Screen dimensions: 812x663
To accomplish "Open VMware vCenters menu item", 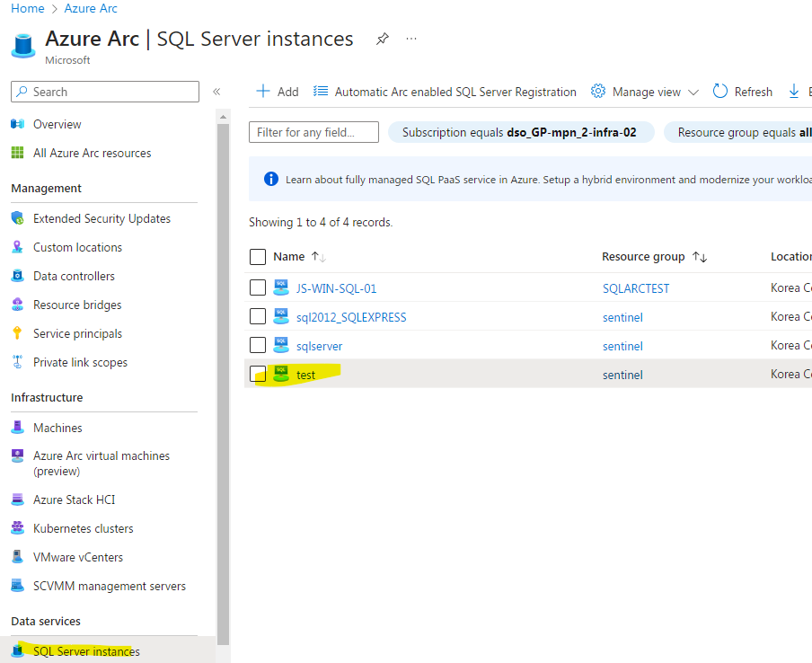I will (x=77, y=557).
